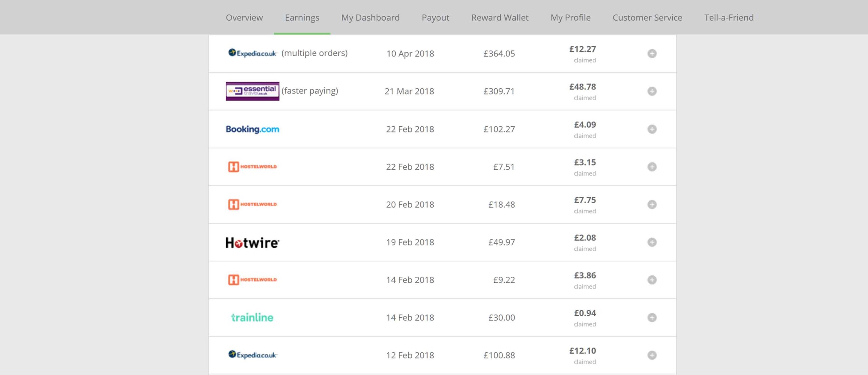Screen dimensions: 868x375
Task: Click the Expedia logo in the £100.88 row
Action: tap(252, 355)
